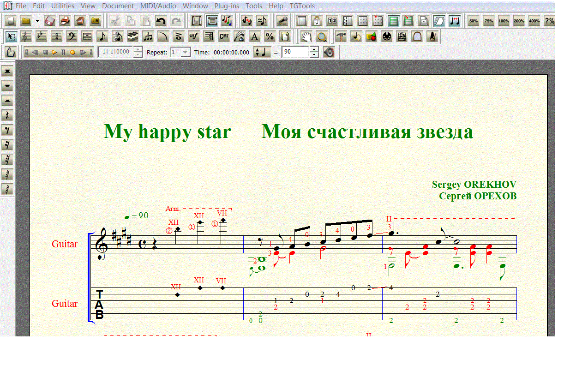Select the Text tool letter A
This screenshot has height=377, width=588.
(x=254, y=36)
